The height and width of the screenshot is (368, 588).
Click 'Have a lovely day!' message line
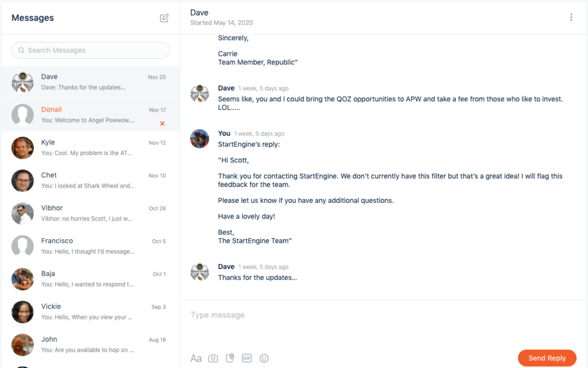246,216
